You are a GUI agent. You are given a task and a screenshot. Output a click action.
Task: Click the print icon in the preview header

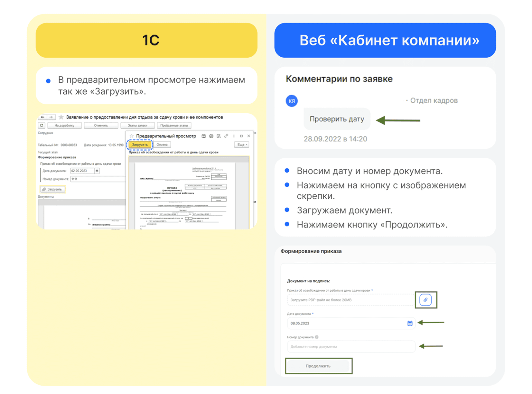tap(211, 136)
